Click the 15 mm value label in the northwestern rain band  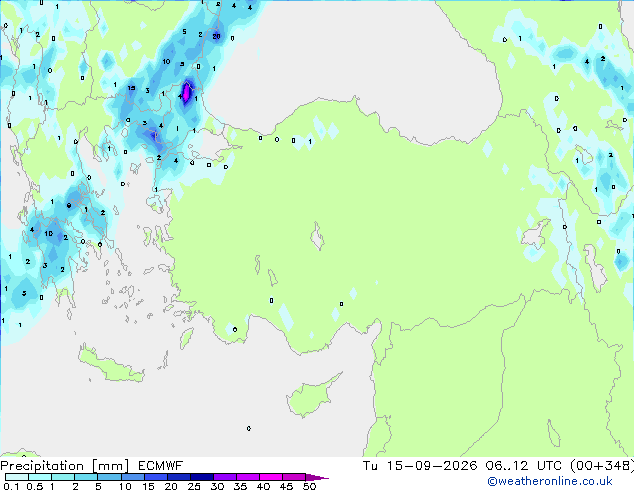[x=131, y=88]
